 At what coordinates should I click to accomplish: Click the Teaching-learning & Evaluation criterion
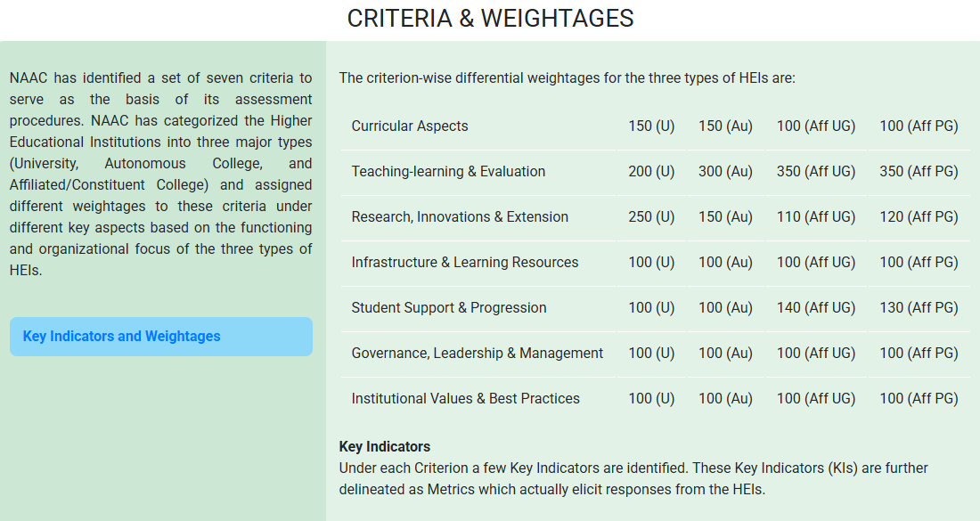448,172
